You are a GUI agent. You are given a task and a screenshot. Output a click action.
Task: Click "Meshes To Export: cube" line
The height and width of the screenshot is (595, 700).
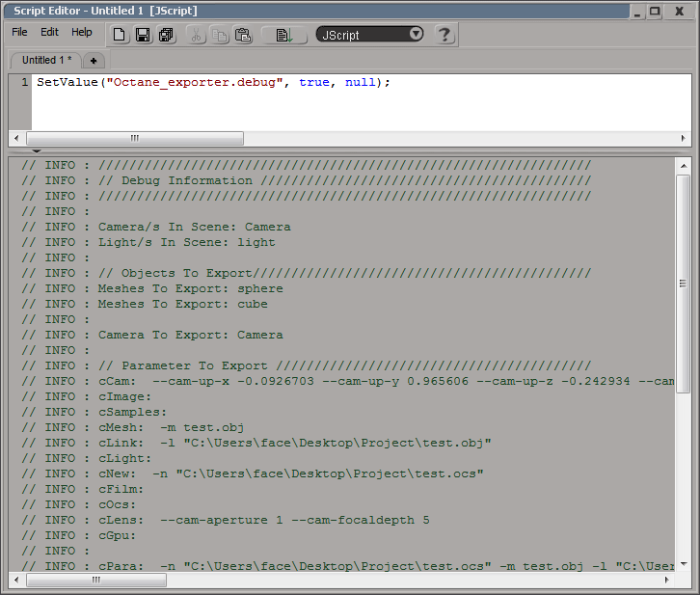(x=145, y=304)
